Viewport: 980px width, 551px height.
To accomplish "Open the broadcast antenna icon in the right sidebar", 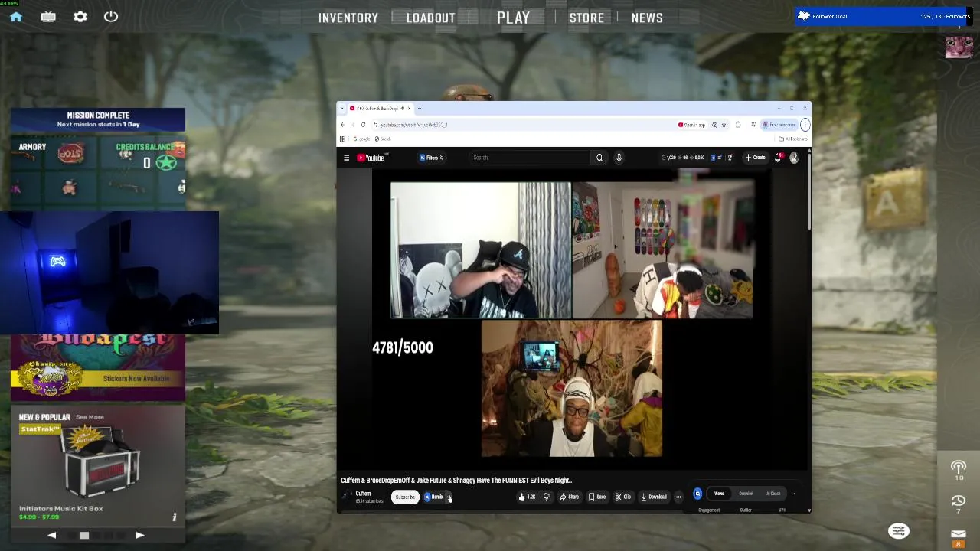I will (x=959, y=468).
